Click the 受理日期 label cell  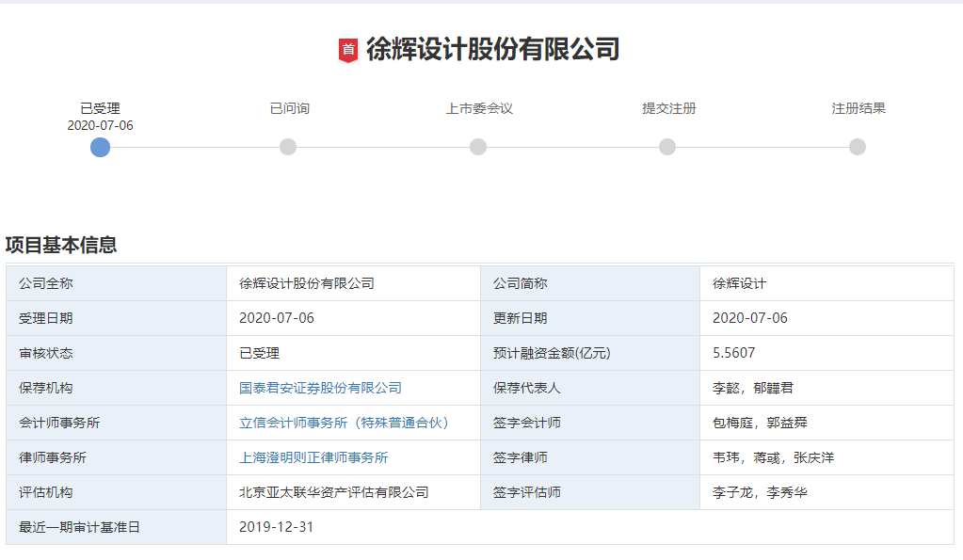coord(116,318)
